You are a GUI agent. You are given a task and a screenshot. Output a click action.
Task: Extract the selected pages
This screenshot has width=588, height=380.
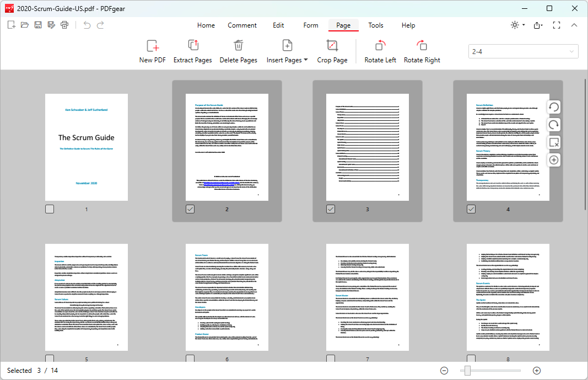pyautogui.click(x=192, y=51)
